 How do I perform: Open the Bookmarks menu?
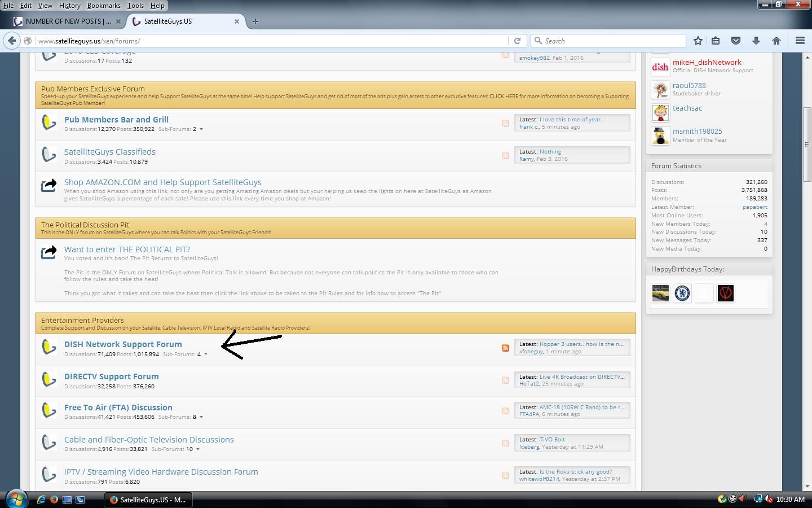104,5
